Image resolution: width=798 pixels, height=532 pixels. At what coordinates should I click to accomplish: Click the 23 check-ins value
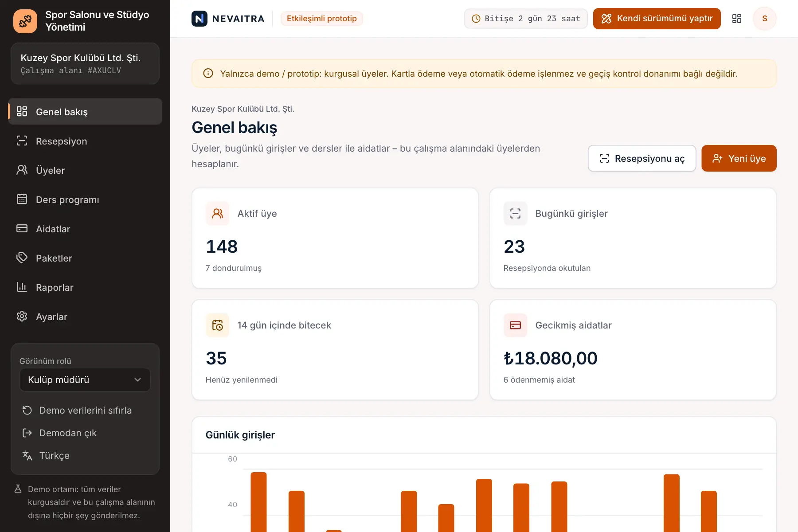pyautogui.click(x=514, y=246)
